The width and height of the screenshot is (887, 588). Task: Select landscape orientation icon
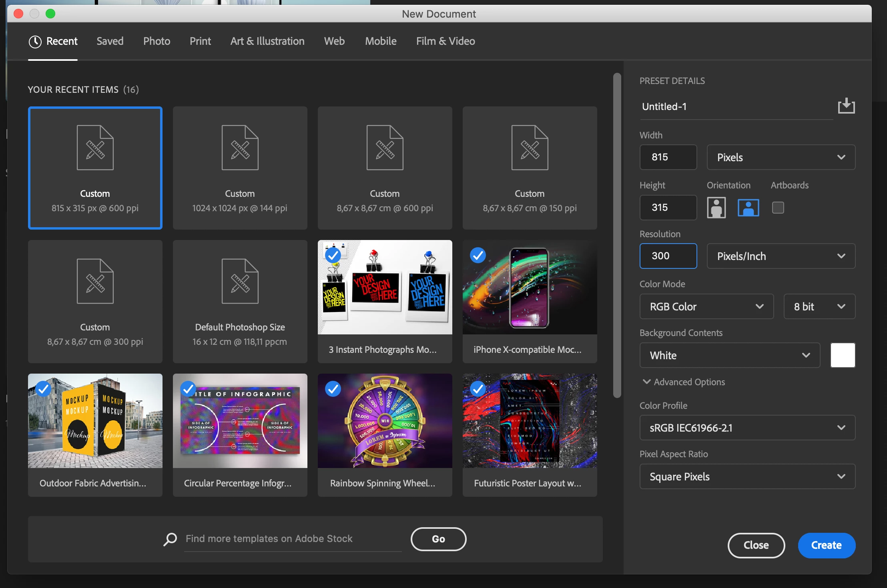[748, 208]
